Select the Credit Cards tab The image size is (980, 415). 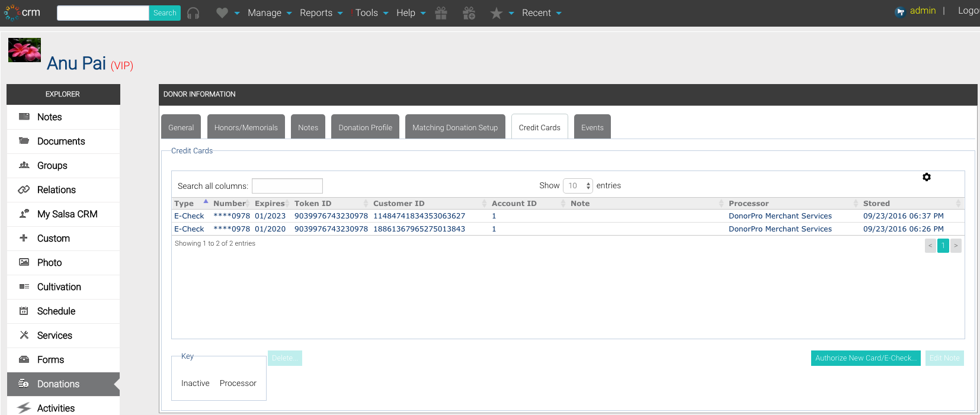(540, 127)
